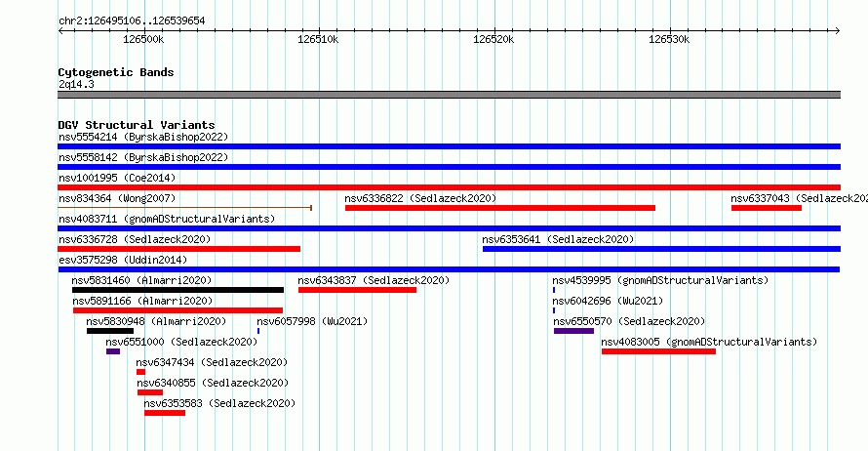Click the blue nsv4083711 variant bar
This screenshot has width=868, height=451.
(x=449, y=228)
